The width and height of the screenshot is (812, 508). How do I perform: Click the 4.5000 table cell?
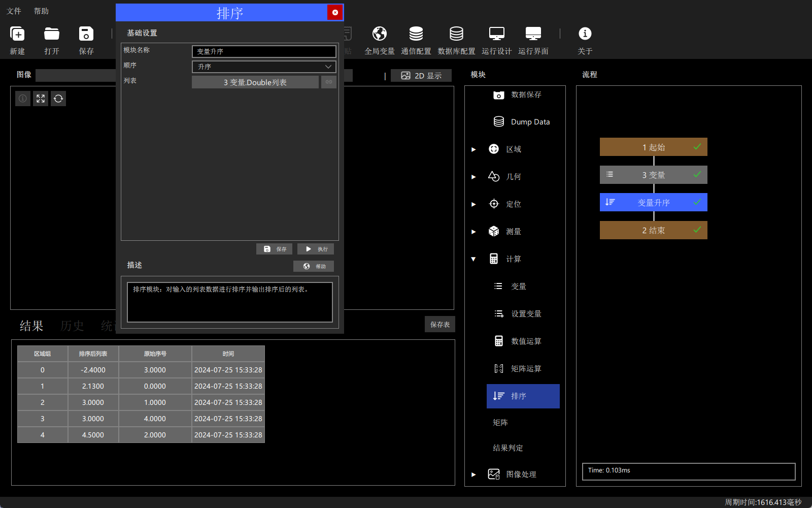93,435
